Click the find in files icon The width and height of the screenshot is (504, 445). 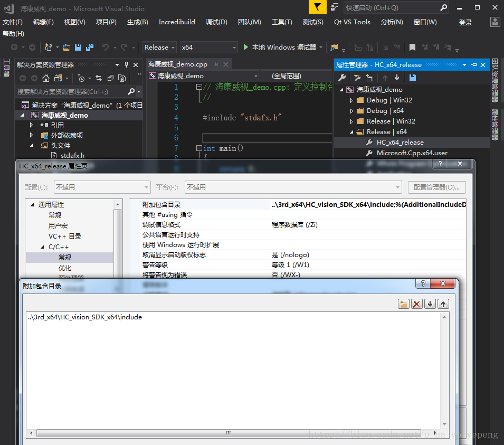pos(334,48)
